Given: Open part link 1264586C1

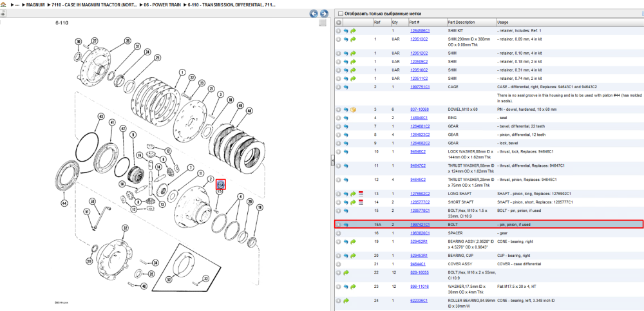Looking at the screenshot, I should 420,31.
